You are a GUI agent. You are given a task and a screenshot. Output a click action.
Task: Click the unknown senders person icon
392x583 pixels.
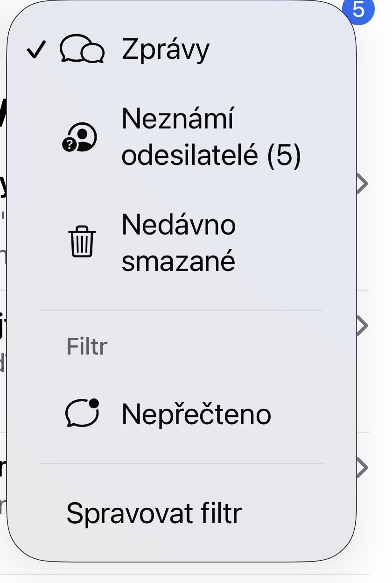(x=80, y=137)
